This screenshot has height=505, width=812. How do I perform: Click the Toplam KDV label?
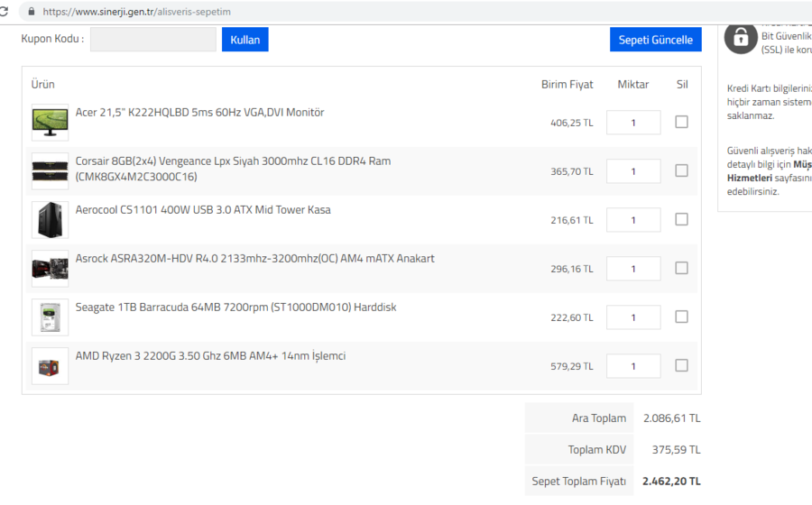(x=597, y=450)
